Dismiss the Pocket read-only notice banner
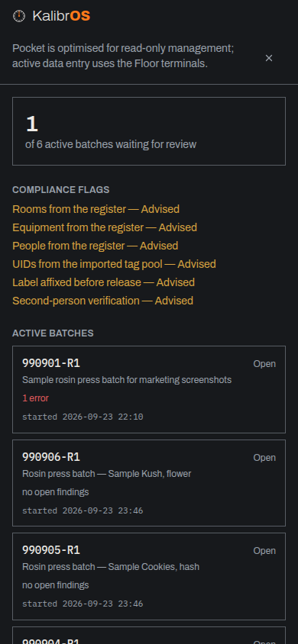 (x=269, y=58)
